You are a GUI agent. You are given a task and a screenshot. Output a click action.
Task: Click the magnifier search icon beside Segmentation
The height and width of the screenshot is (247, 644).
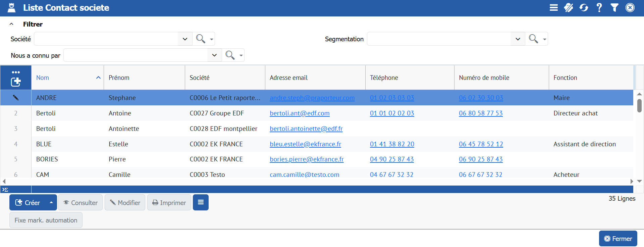[x=533, y=39]
